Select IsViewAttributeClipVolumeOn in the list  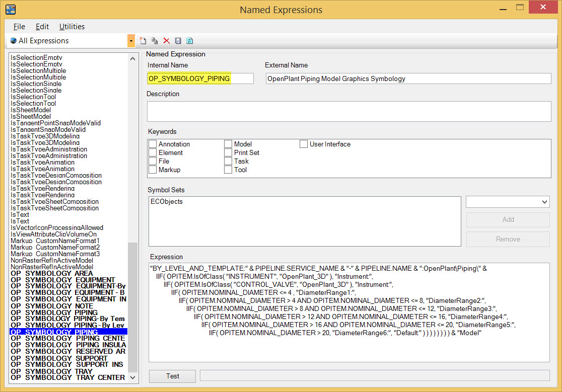(54, 234)
